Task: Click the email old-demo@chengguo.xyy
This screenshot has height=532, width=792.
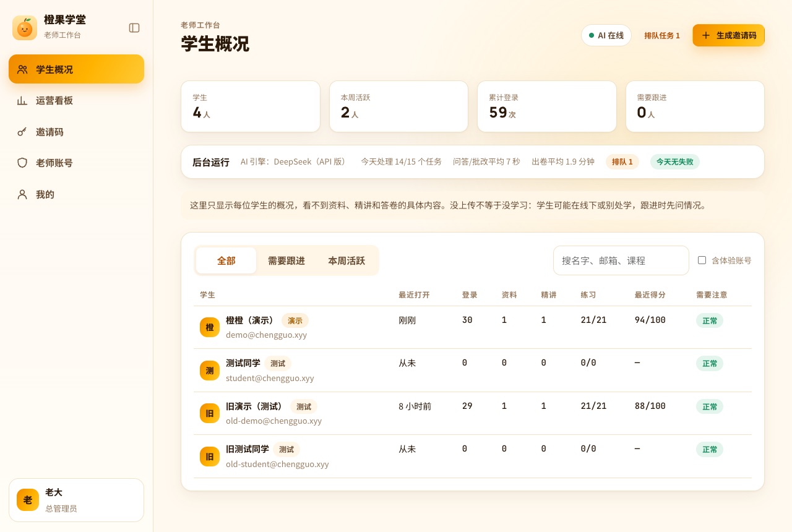Action: (x=273, y=421)
